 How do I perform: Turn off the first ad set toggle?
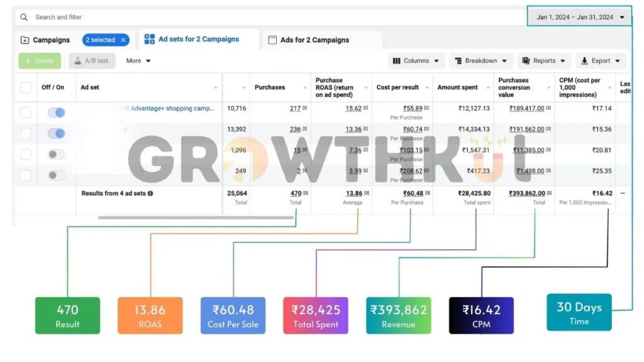pyautogui.click(x=57, y=112)
